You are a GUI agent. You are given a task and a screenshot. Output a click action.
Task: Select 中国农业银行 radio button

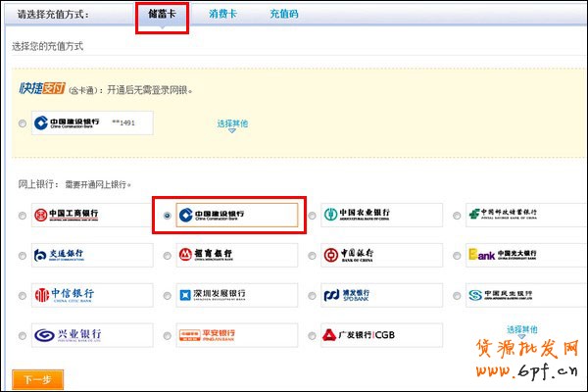312,216
